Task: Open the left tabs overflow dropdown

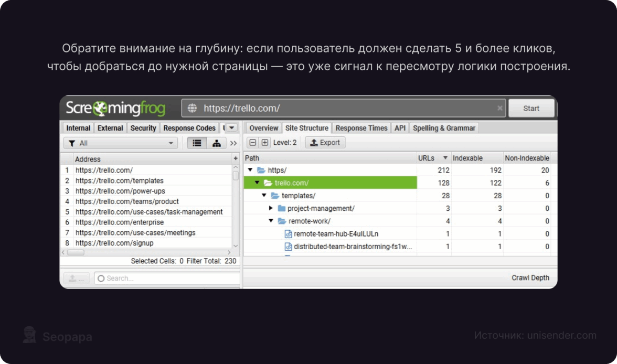Action: [231, 127]
